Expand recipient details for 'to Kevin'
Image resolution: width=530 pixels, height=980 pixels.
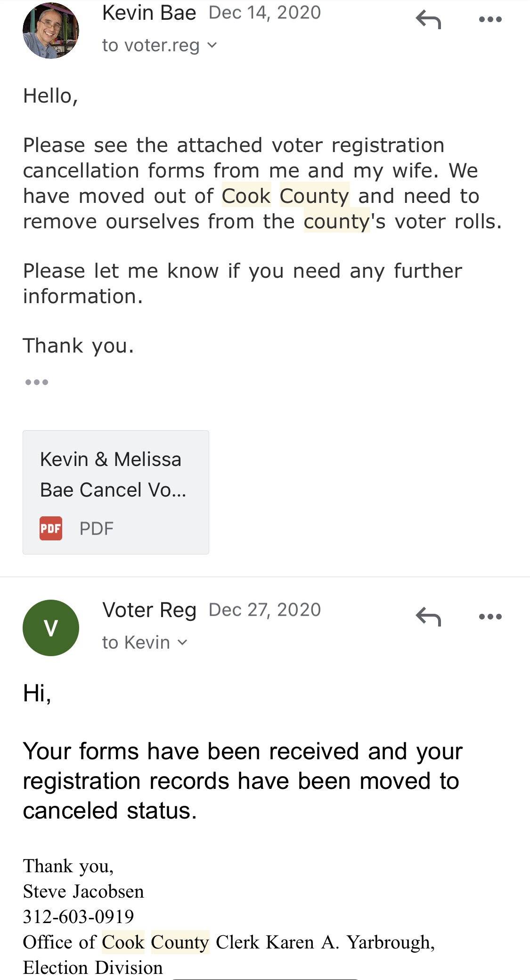pyautogui.click(x=145, y=643)
